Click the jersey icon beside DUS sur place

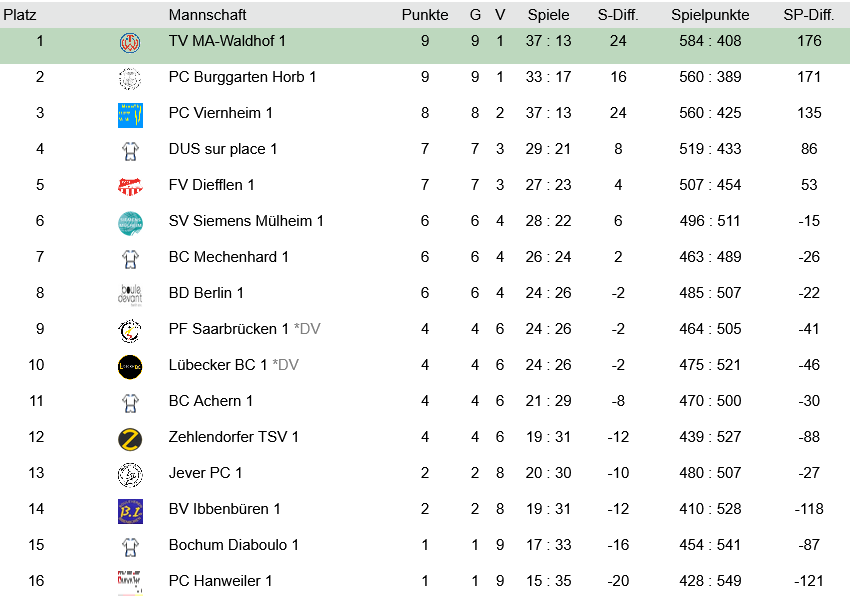tap(130, 152)
